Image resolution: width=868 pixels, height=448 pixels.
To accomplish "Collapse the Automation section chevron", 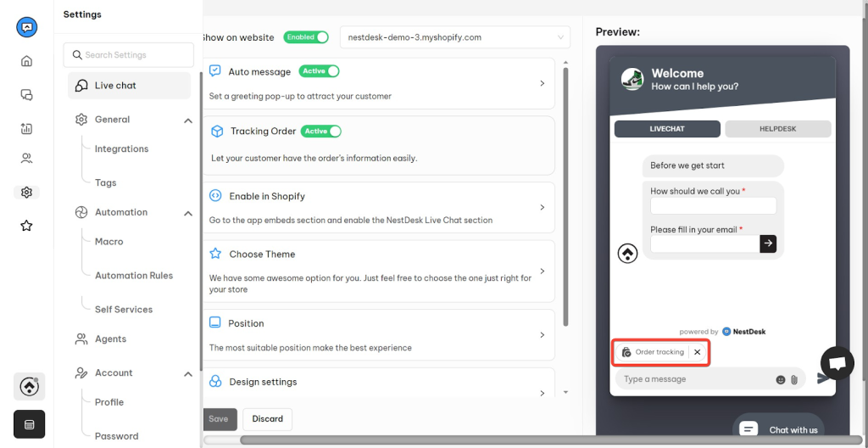I will coord(188,213).
